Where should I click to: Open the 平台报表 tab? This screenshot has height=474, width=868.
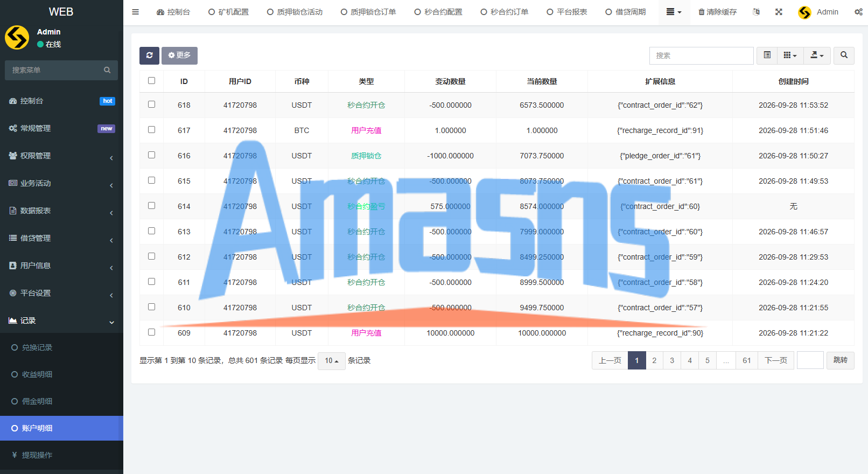[566, 12]
